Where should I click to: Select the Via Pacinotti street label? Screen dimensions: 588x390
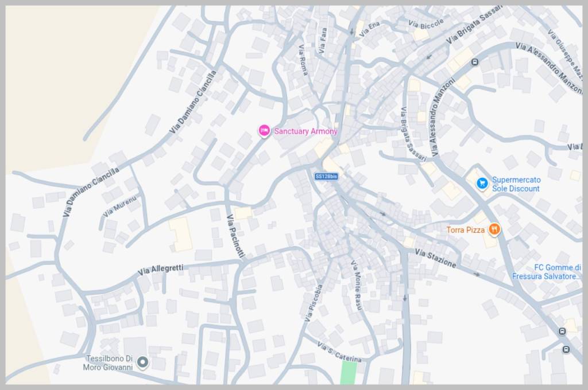236,236
